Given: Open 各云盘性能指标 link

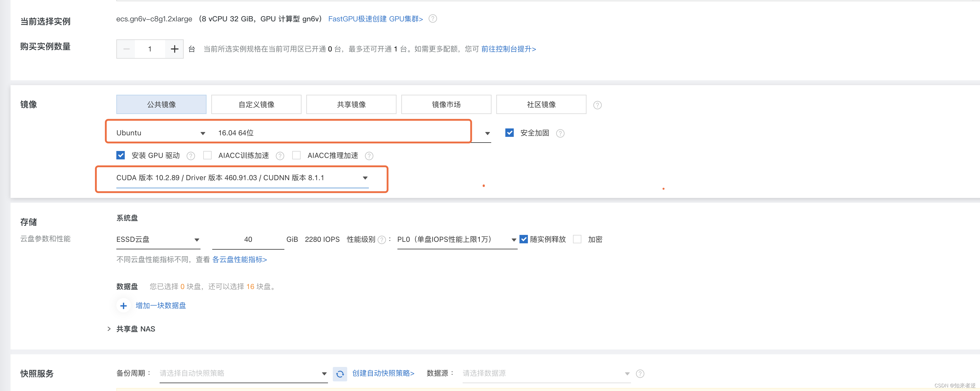Looking at the screenshot, I should (240, 260).
